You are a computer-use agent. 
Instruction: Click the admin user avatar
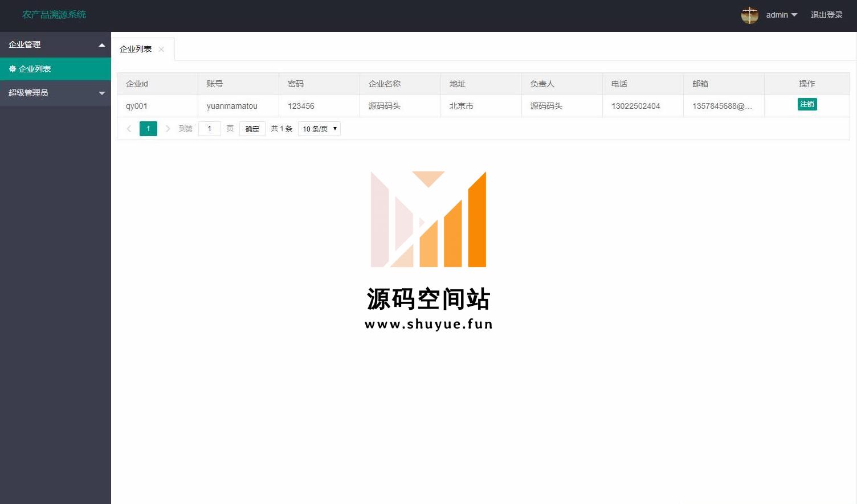[x=749, y=15]
